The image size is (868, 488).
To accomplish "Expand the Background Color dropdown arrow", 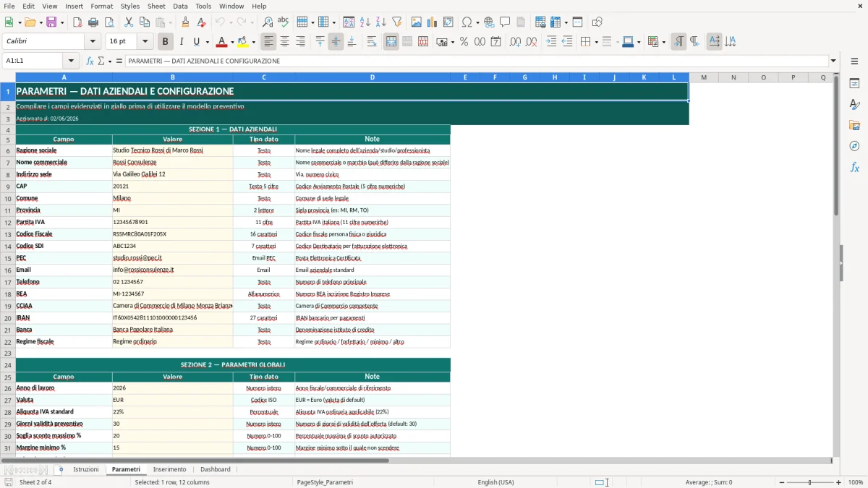I will point(254,42).
